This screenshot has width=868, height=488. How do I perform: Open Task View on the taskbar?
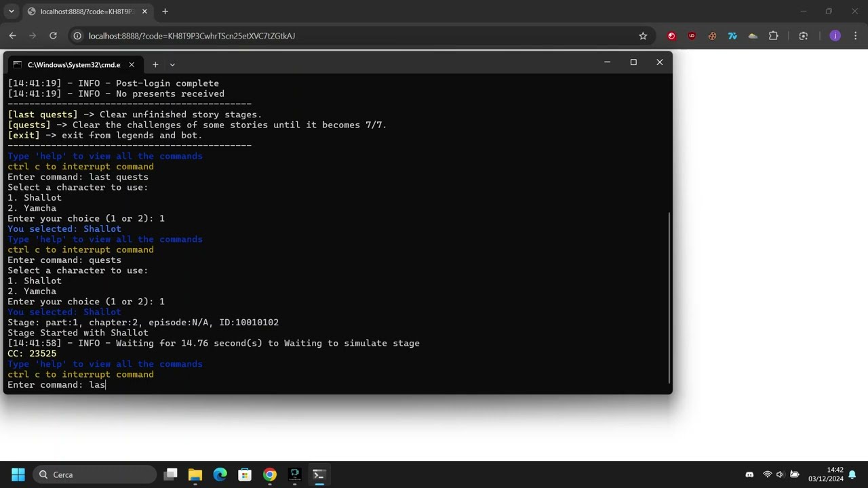[x=171, y=474]
